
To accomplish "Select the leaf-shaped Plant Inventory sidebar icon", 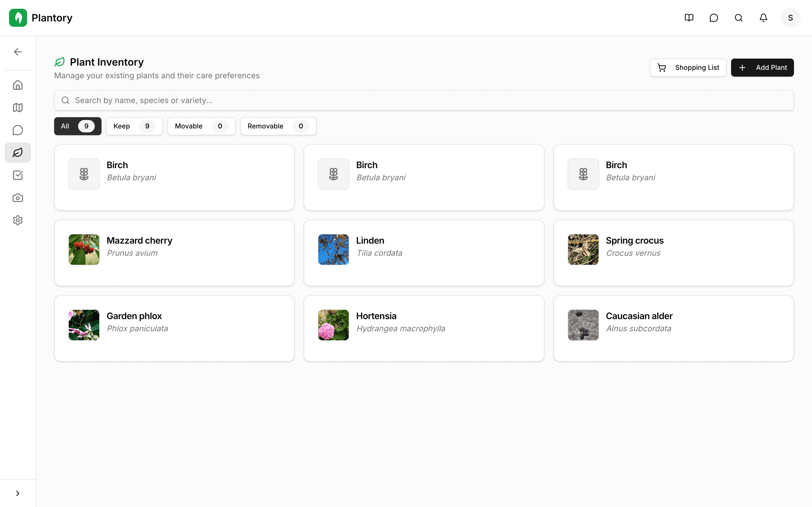I will pos(17,153).
